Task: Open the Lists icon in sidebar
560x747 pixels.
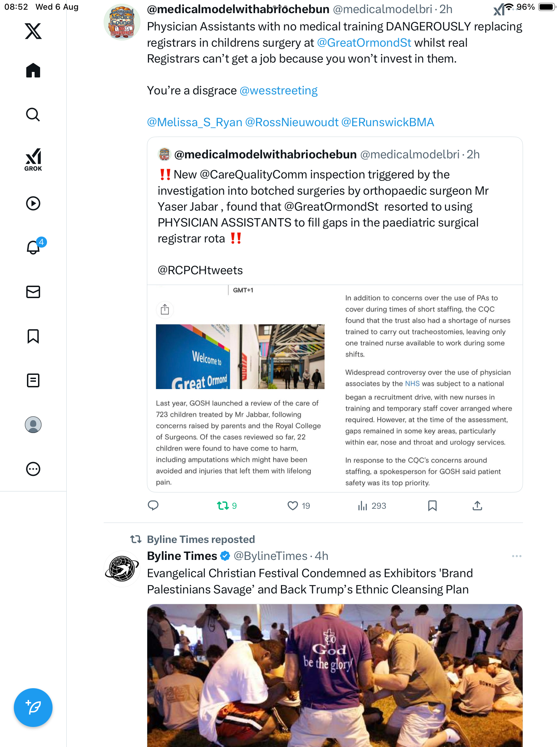Action: 33,380
